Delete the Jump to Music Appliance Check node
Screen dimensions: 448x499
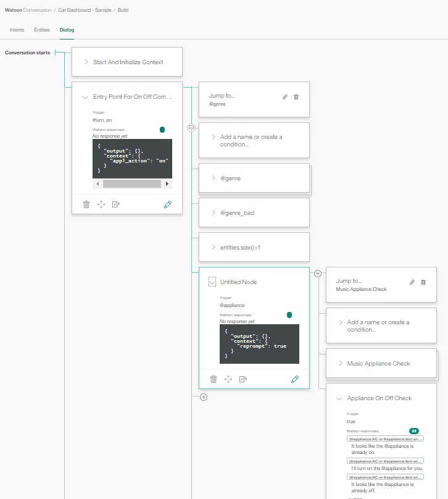[x=423, y=282]
